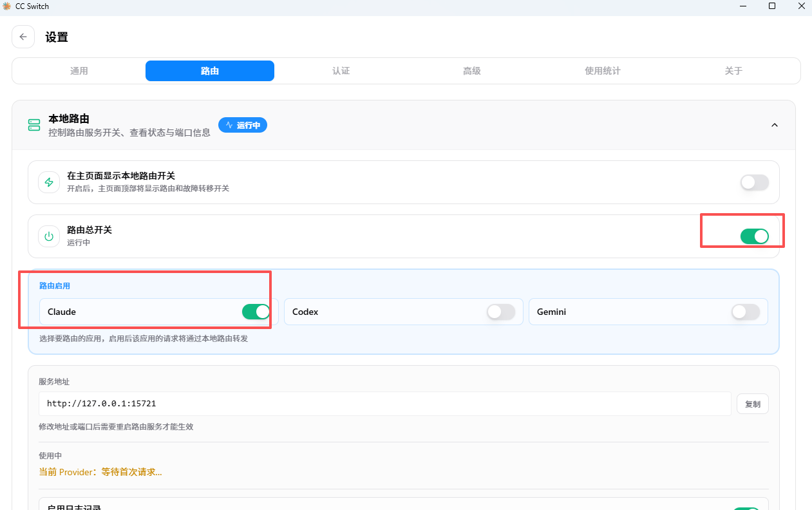Screen dimensions: 812x510
Task: Click the 使用中 label
Action: coord(50,456)
